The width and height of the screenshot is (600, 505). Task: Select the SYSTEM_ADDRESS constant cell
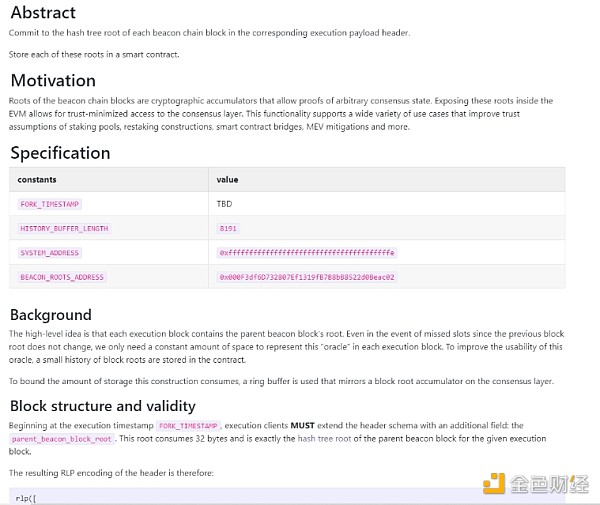pos(50,253)
